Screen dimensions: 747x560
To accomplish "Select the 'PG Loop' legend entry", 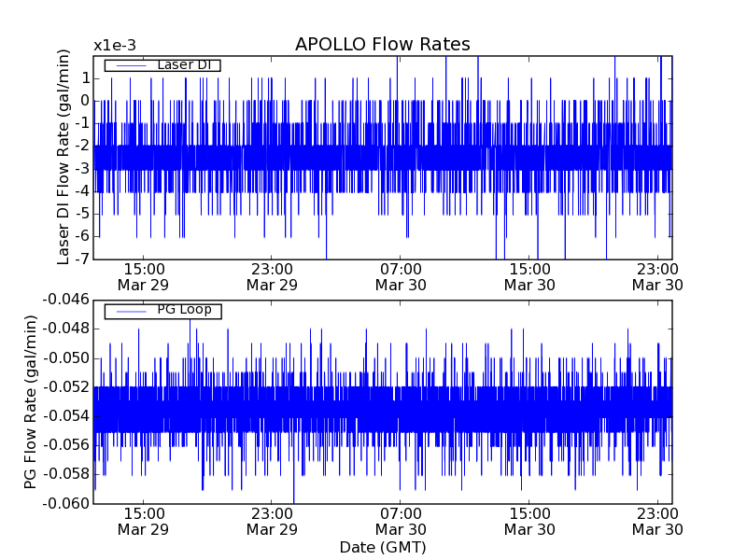I will (162, 311).
